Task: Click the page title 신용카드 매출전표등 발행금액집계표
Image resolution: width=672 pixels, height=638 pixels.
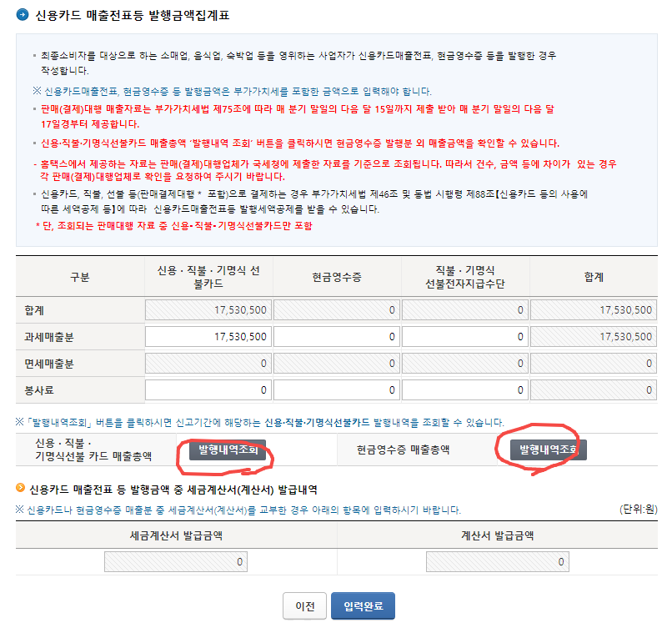Action: (132, 16)
